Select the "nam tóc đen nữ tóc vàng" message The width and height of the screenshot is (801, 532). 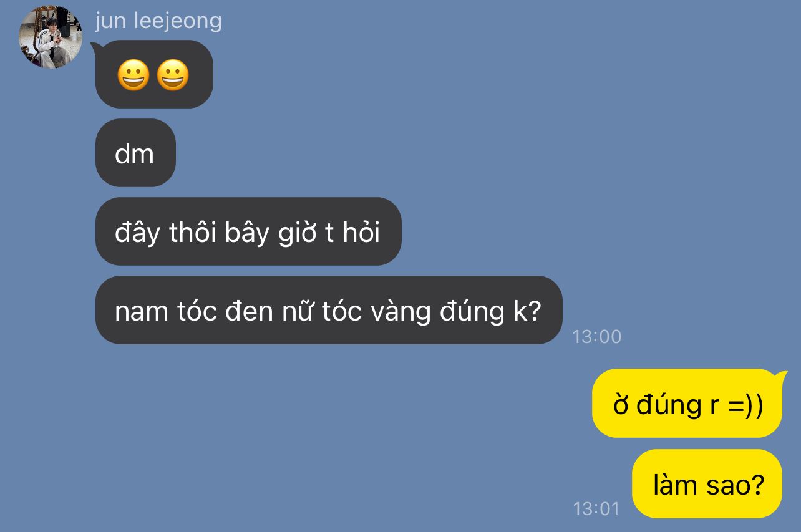pos(329,310)
